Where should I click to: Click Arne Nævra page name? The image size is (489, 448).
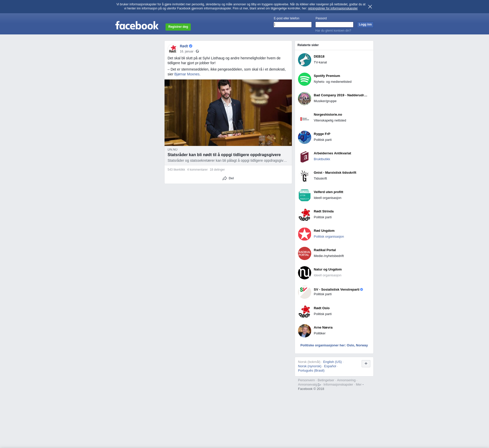[323, 328]
